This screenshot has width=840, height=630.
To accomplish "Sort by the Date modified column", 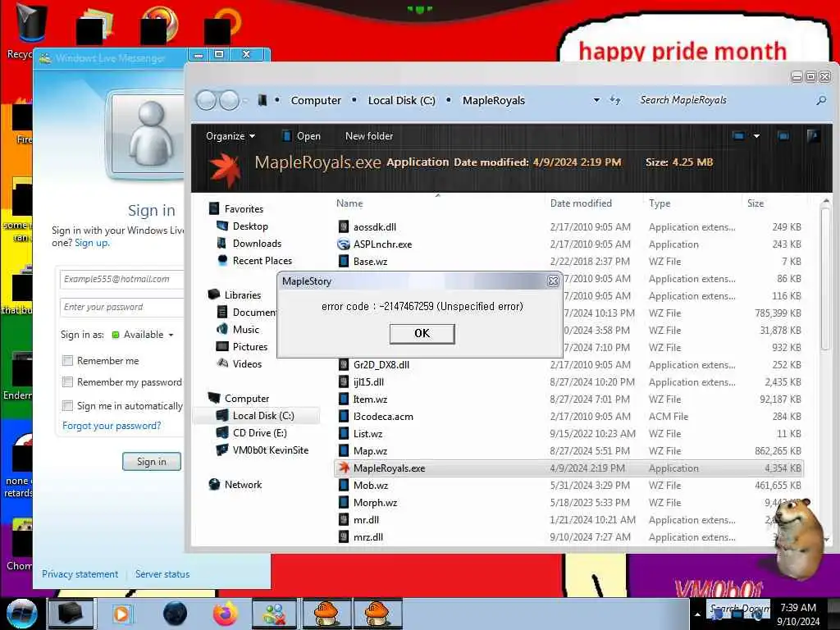I will 581,203.
